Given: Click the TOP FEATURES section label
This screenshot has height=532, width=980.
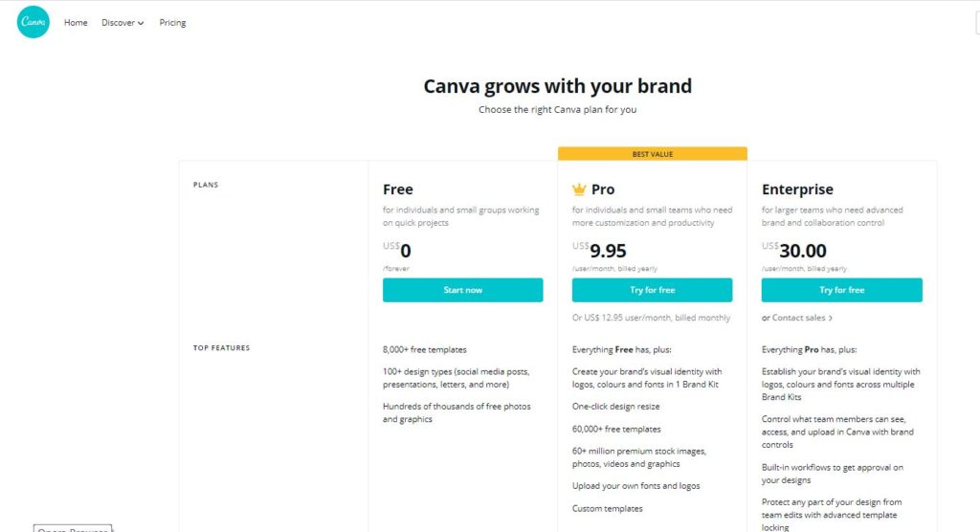Looking at the screenshot, I should click(x=221, y=348).
